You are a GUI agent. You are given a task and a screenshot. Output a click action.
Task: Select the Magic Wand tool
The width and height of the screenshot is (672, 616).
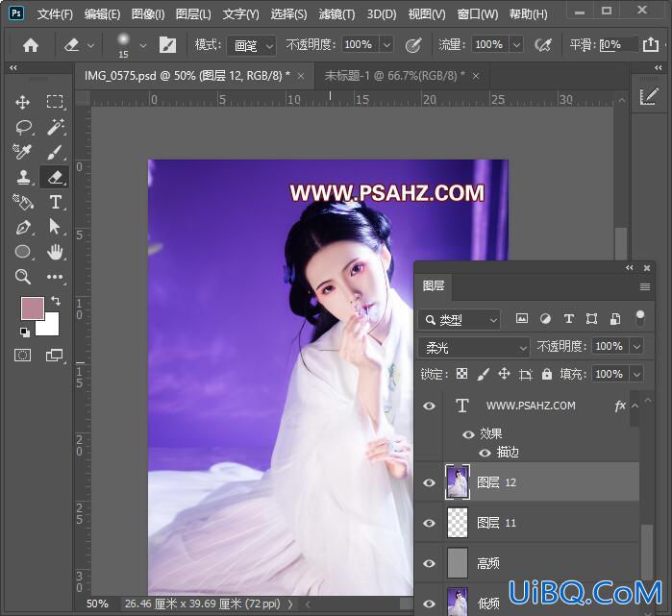tap(56, 127)
